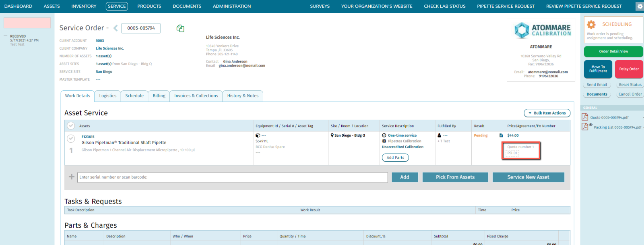The height and width of the screenshot is (245, 644).
Task: Click the Reset Status button
Action: (630, 85)
